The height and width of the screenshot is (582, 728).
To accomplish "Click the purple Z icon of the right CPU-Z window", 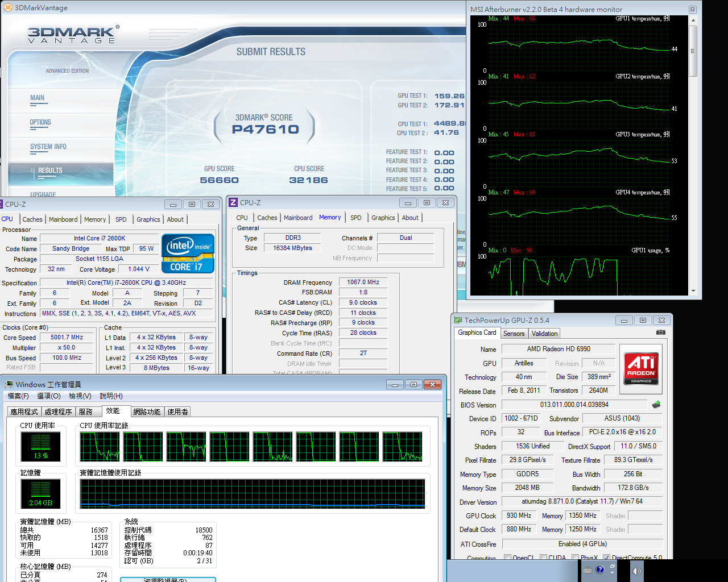I will (233, 202).
